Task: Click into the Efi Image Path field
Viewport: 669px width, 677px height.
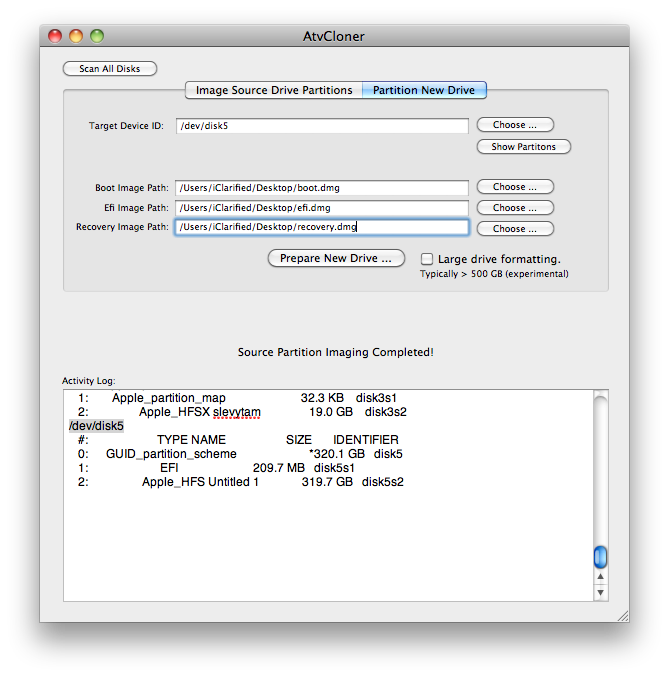Action: tap(321, 208)
